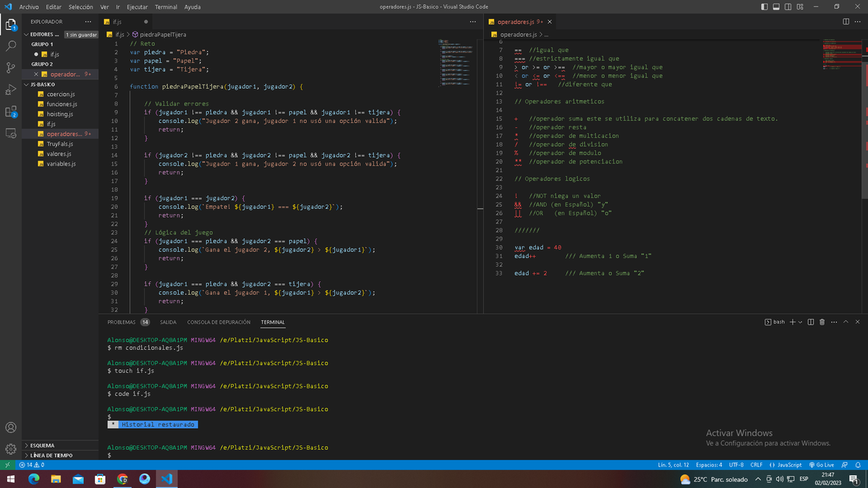Open the Archivo menu

click(x=29, y=7)
